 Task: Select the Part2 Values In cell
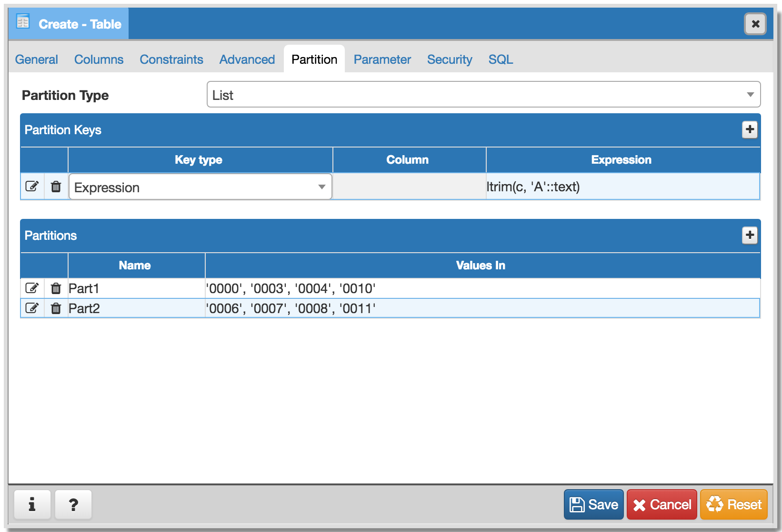coord(482,308)
